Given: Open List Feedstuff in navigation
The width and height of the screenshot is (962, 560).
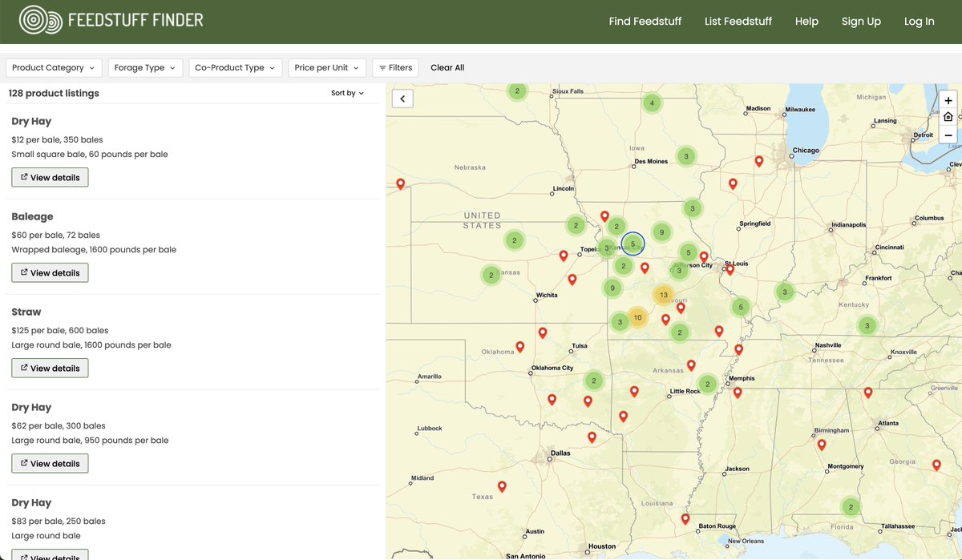Looking at the screenshot, I should 738,22.
